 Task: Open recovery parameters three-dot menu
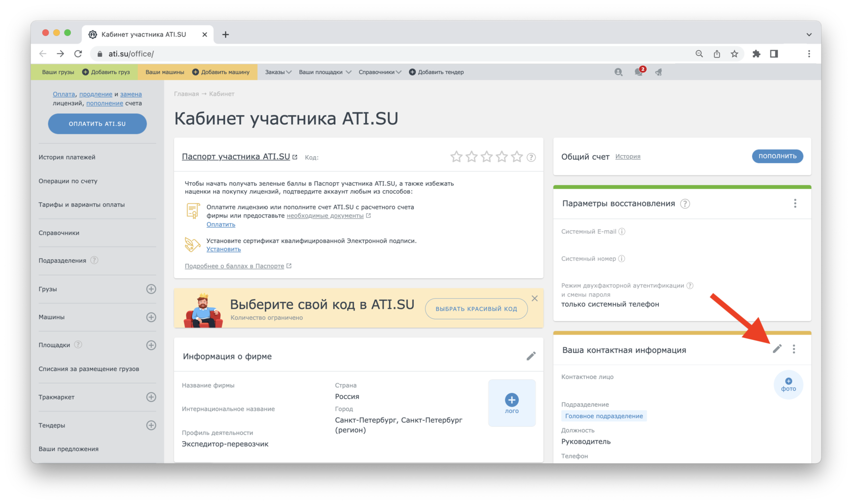795,203
